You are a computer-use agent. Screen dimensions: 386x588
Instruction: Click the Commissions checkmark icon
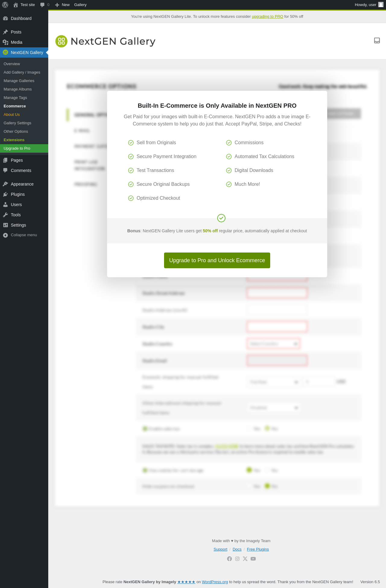point(229,143)
